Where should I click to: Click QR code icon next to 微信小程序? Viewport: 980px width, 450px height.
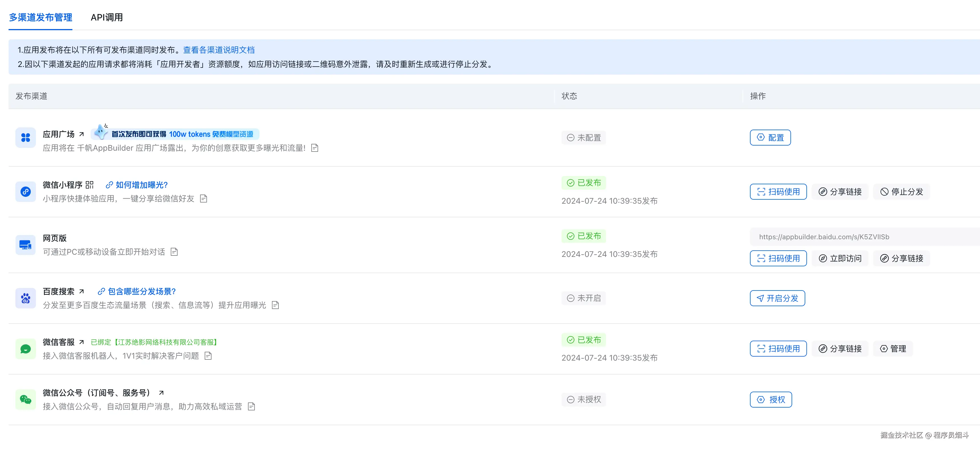[x=90, y=185]
